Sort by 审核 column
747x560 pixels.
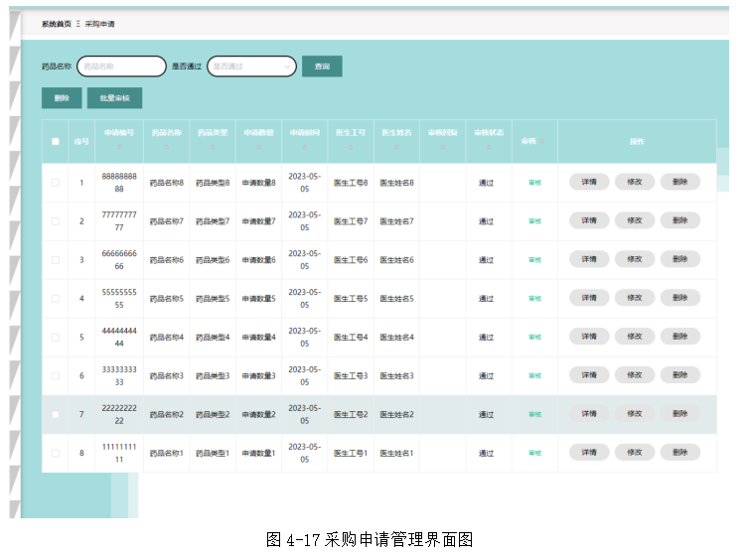click(542, 141)
